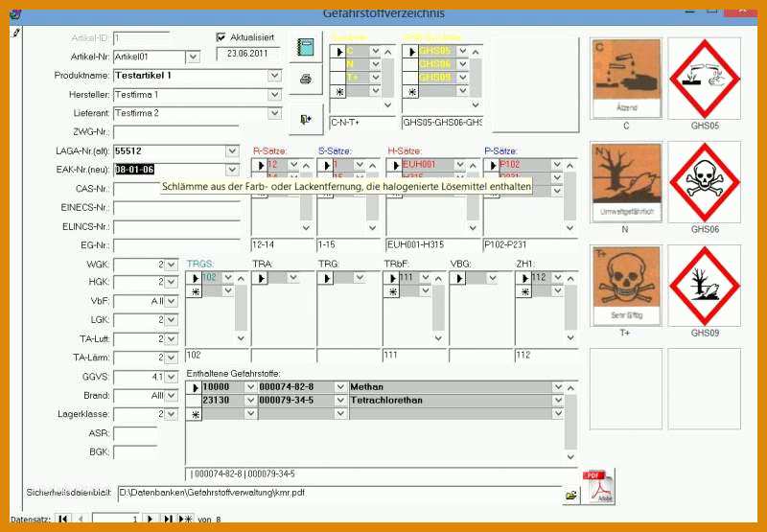Click row selector of H-Sätze EUH001
Viewport: 767px width, 532px height.
coord(395,165)
